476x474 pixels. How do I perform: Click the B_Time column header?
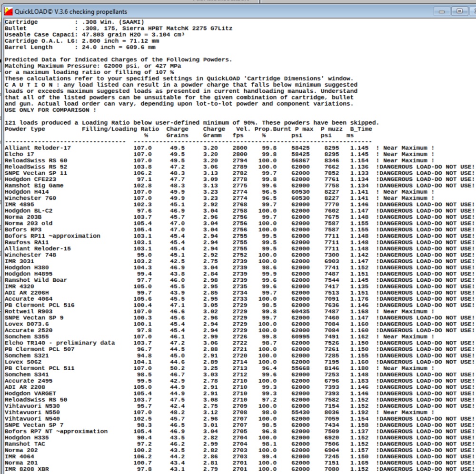tap(361, 129)
